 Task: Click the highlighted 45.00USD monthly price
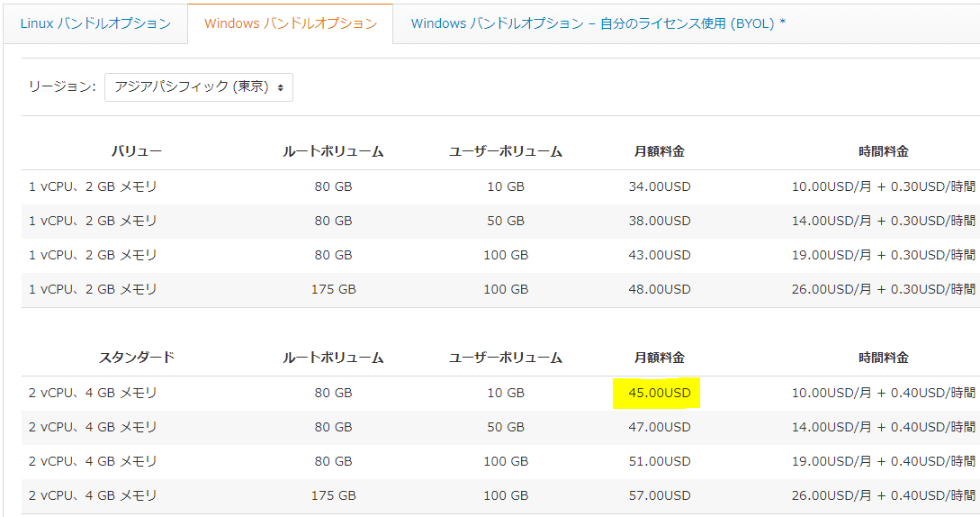[x=660, y=393]
